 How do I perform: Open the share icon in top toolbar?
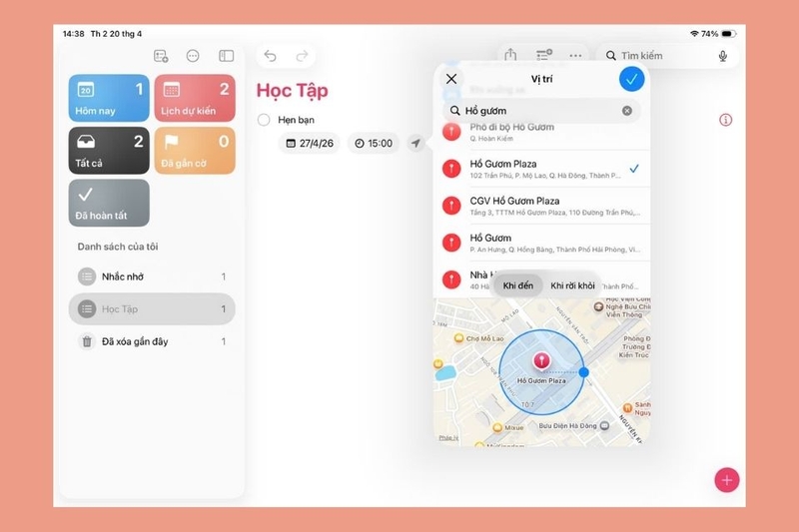point(510,55)
